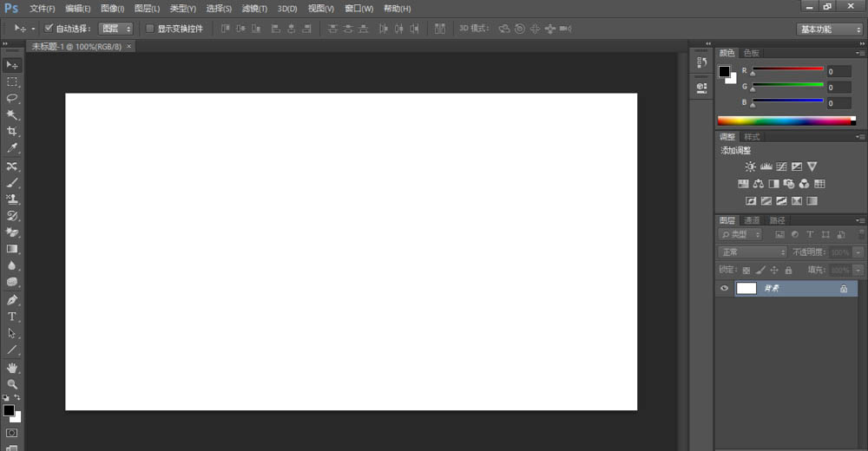Pick a color from the spectrum ramp
The width and height of the screenshot is (868, 451).
[786, 121]
